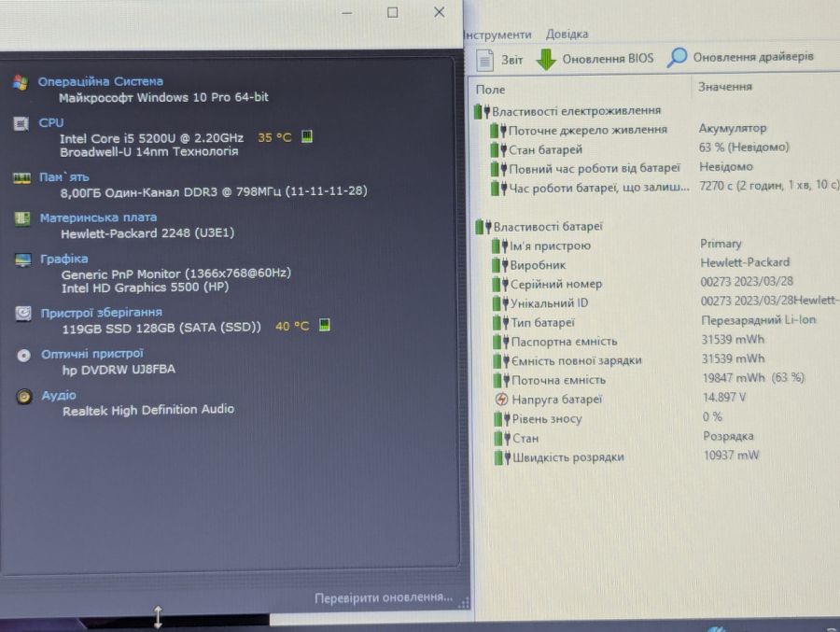Click the 14.897 V voltage value
The image size is (840, 632).
[x=723, y=397]
